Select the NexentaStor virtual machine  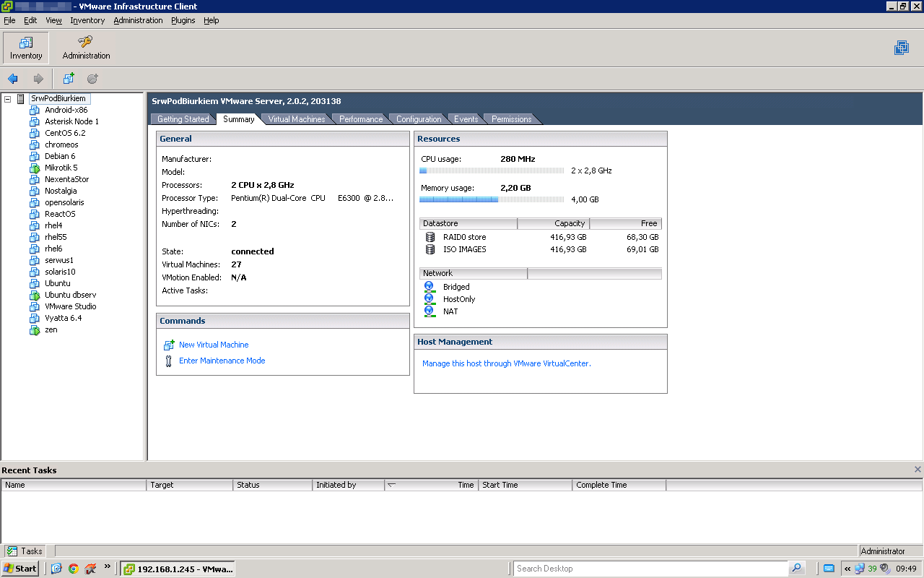point(67,179)
